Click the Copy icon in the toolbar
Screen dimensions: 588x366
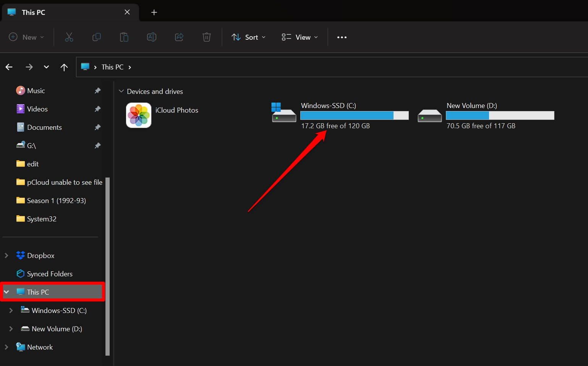pyautogui.click(x=96, y=37)
